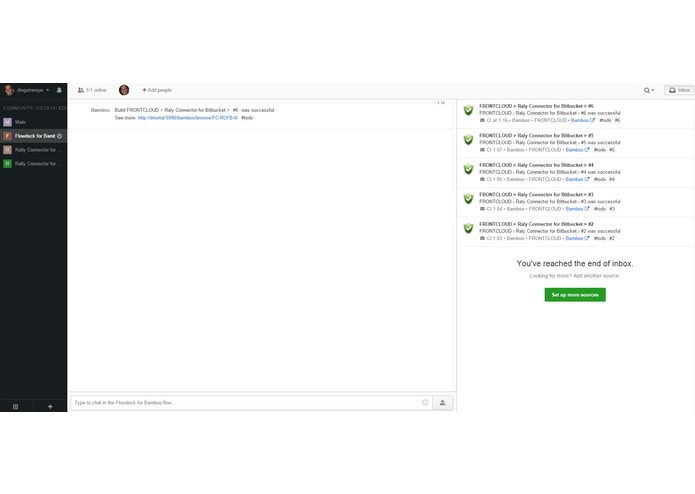Open the FC-RCFB-6 bamboo browse link
Screen dimensions: 695x494
coord(188,118)
